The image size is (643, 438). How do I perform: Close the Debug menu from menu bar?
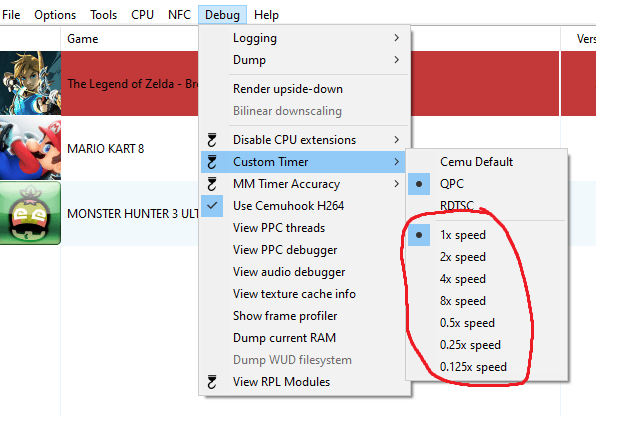[x=222, y=15]
